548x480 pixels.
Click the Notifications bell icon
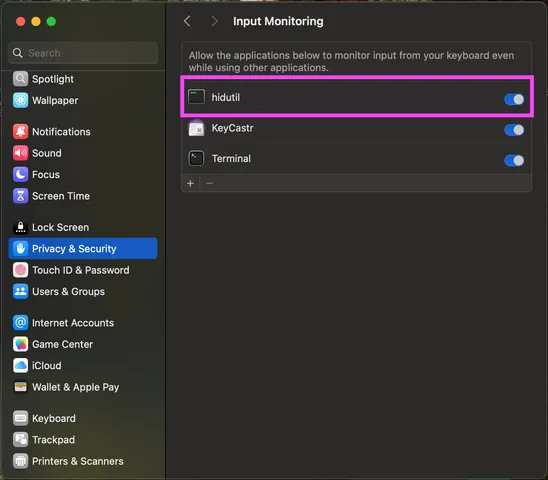coord(20,132)
